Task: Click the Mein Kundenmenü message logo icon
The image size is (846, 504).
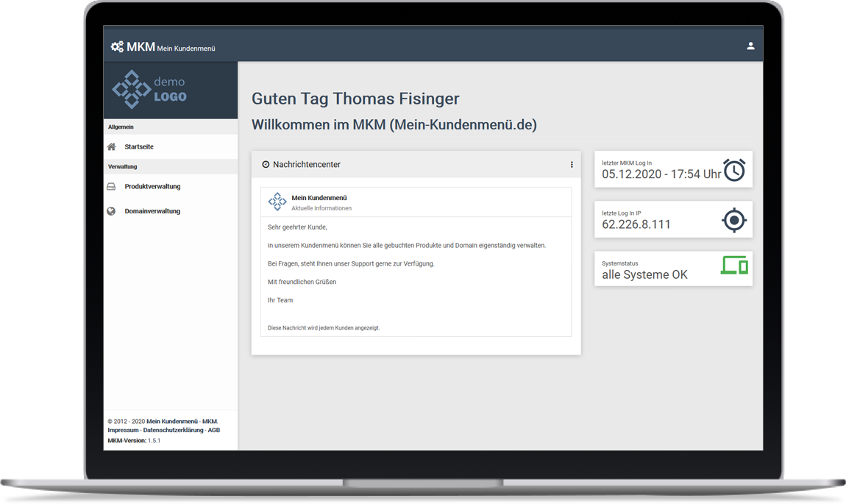Action: pyautogui.click(x=277, y=202)
